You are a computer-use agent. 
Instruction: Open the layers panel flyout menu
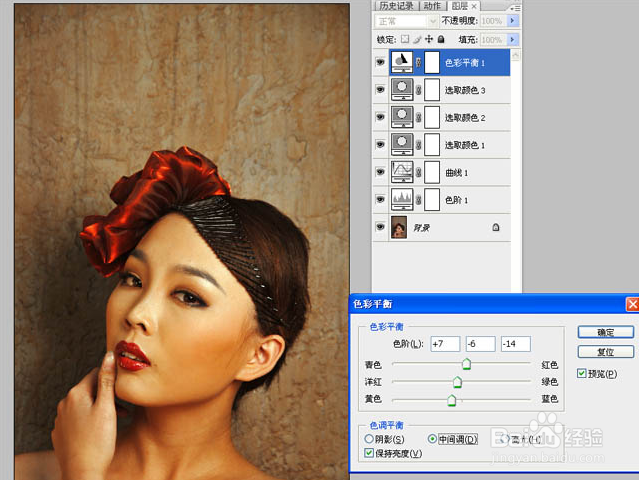point(516,8)
